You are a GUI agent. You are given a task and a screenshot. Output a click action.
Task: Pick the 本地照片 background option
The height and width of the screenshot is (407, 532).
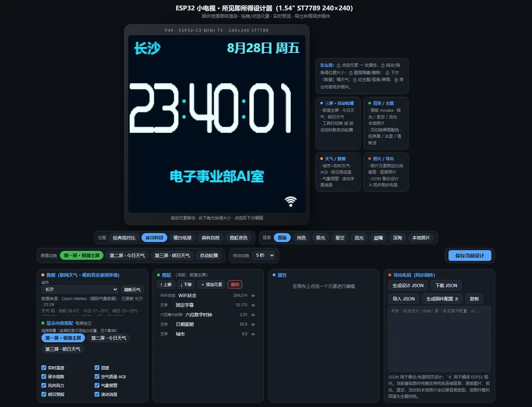(421, 238)
